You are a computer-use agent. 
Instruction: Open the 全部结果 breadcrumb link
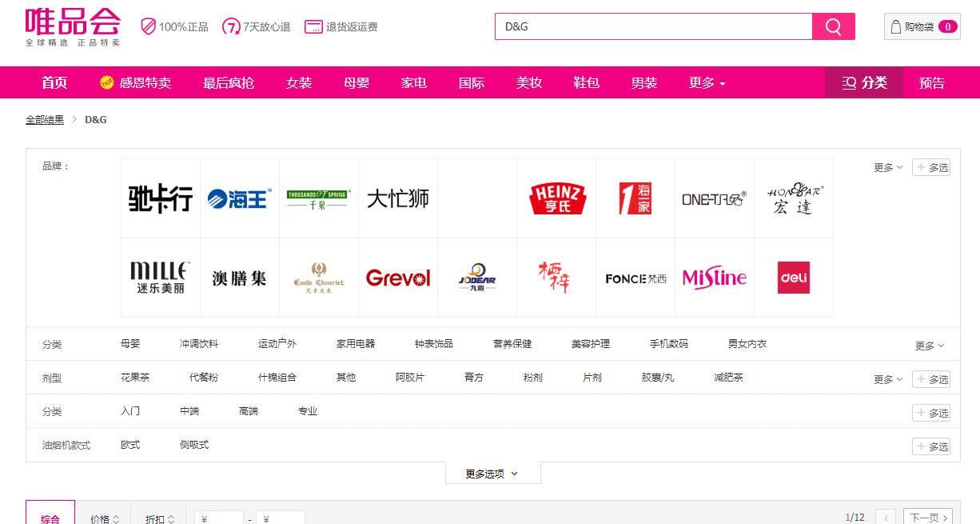pyautogui.click(x=44, y=119)
